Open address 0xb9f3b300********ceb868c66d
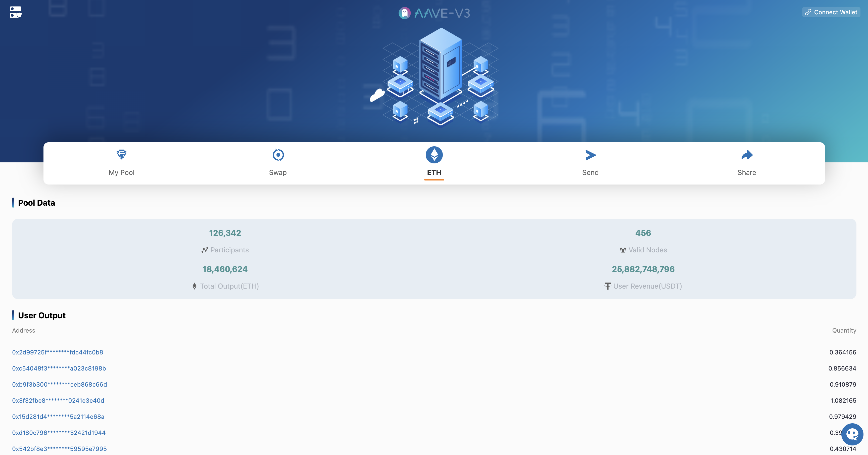Image resolution: width=868 pixels, height=455 pixels. (x=60, y=385)
